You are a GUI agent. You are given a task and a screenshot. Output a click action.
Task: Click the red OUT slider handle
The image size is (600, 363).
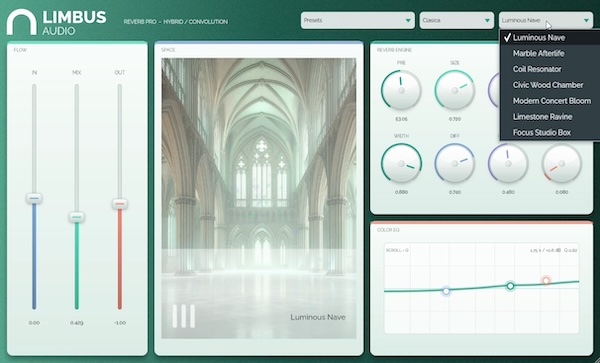pyautogui.click(x=120, y=203)
